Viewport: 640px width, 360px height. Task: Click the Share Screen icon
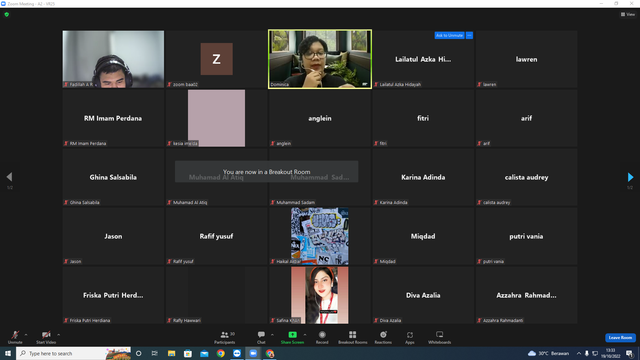292,335
